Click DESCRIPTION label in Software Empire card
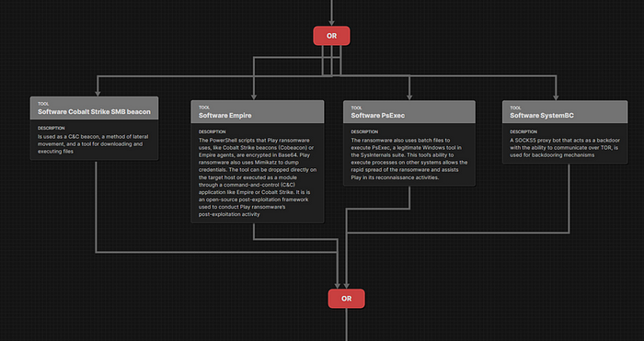Image resolution: width=644 pixels, height=341 pixels. click(x=212, y=131)
